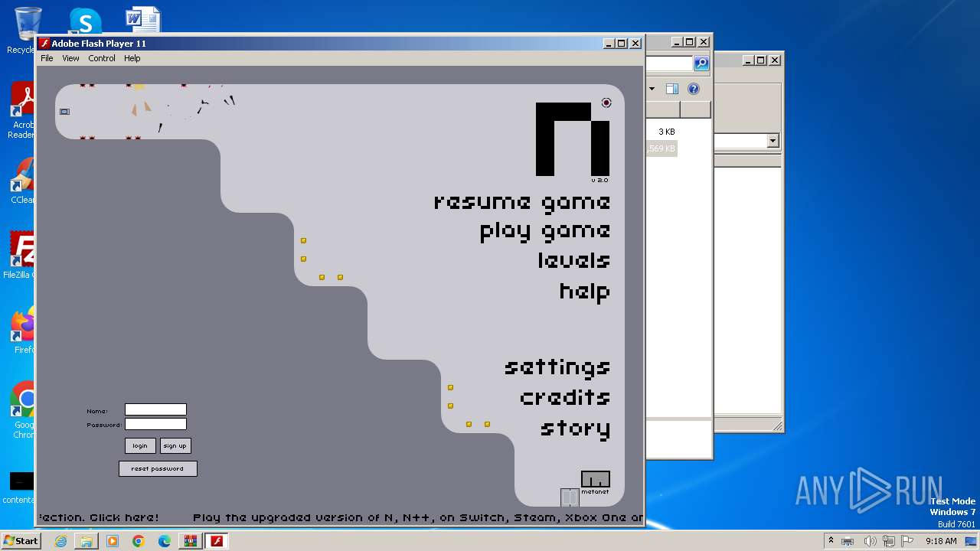
Task: Click the metanet logo
Action: [595, 483]
